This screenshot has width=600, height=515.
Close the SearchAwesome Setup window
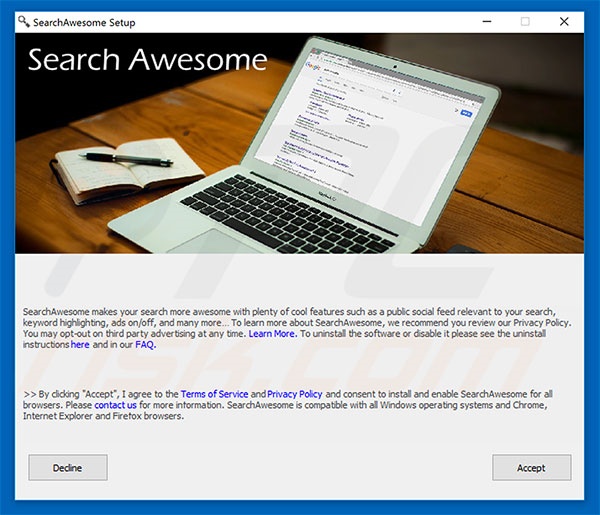564,21
